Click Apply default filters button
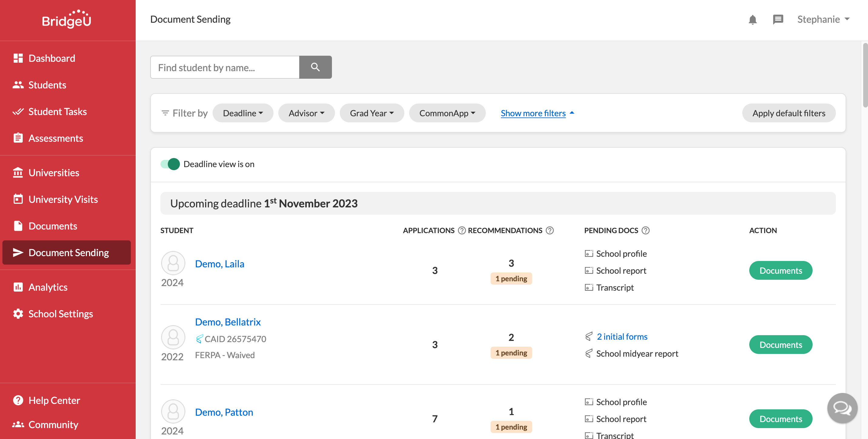 pos(789,113)
